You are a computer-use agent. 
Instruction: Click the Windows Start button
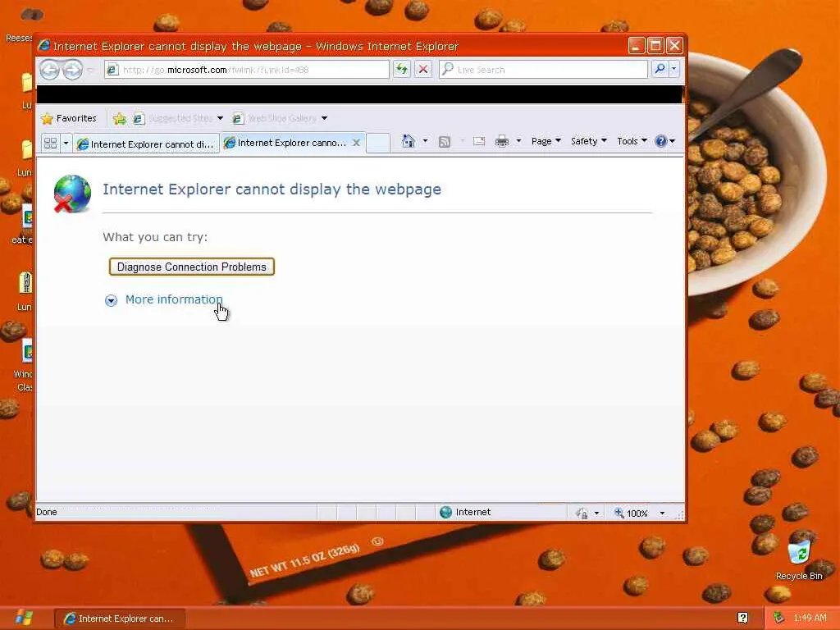pos(25,619)
